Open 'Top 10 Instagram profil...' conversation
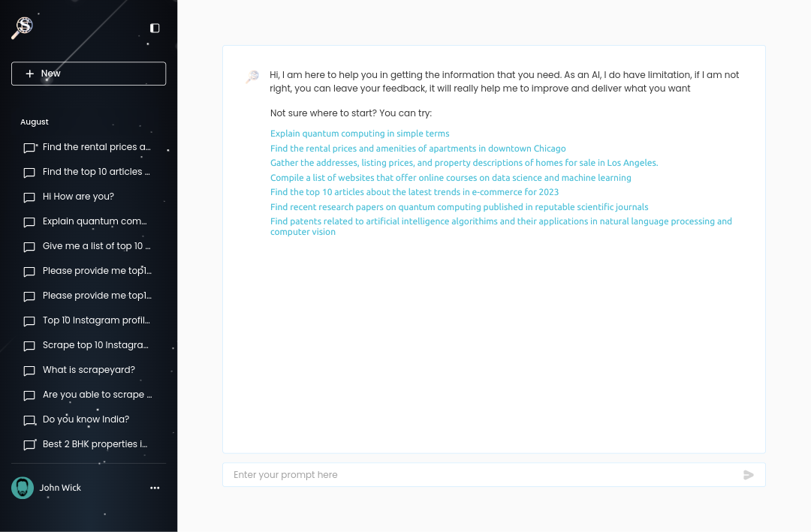811x532 pixels. [96, 320]
